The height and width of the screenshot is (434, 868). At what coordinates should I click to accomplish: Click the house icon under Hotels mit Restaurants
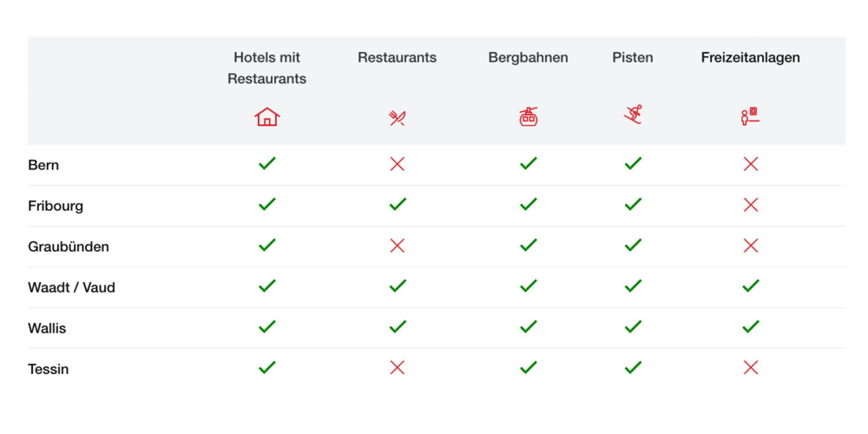(x=267, y=117)
